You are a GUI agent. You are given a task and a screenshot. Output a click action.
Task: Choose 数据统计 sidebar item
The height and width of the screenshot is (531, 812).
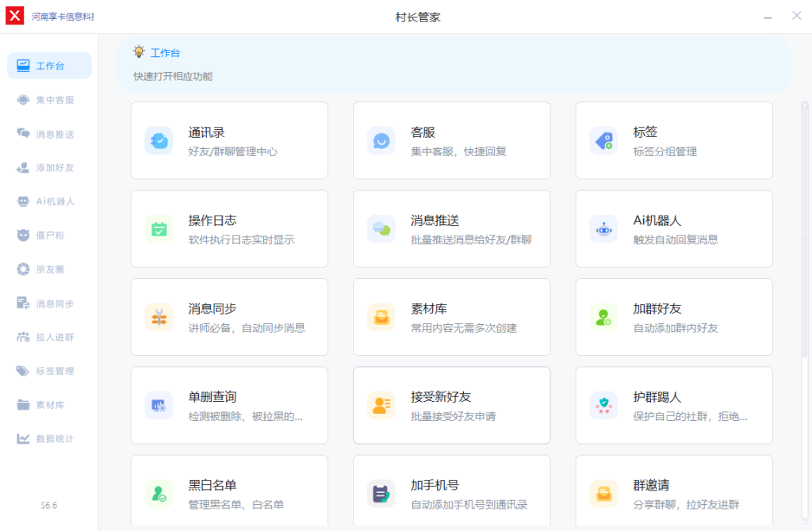point(49,439)
